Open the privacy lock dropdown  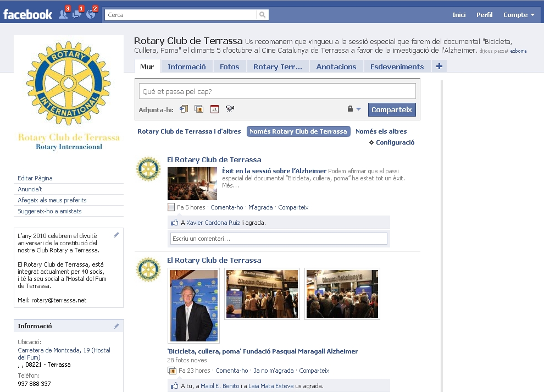[x=354, y=109]
